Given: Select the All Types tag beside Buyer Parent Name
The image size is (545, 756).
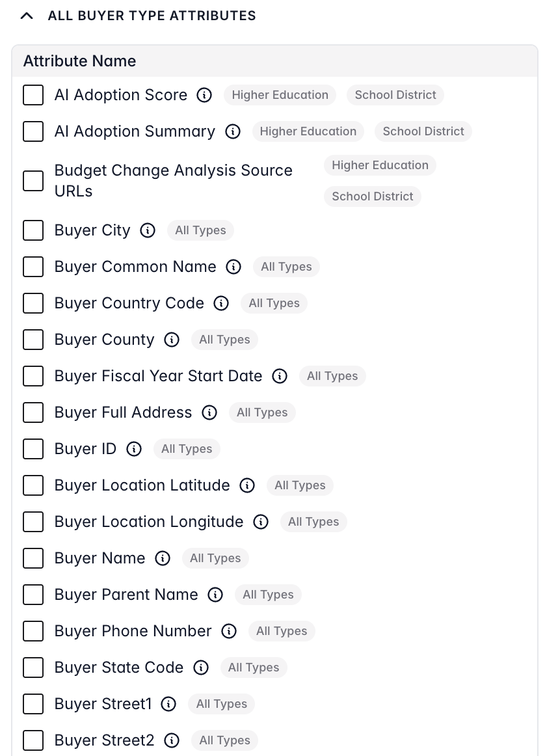Looking at the screenshot, I should point(268,595).
